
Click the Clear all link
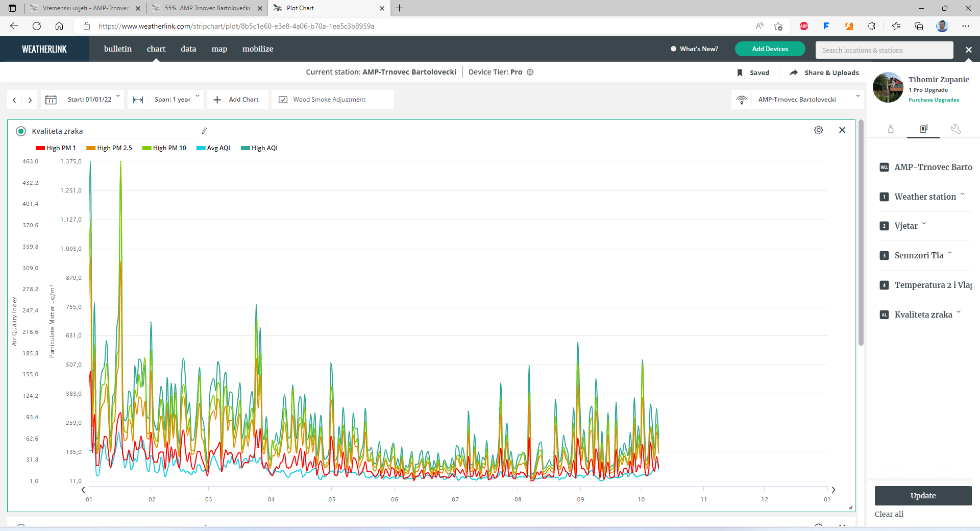coord(889,514)
